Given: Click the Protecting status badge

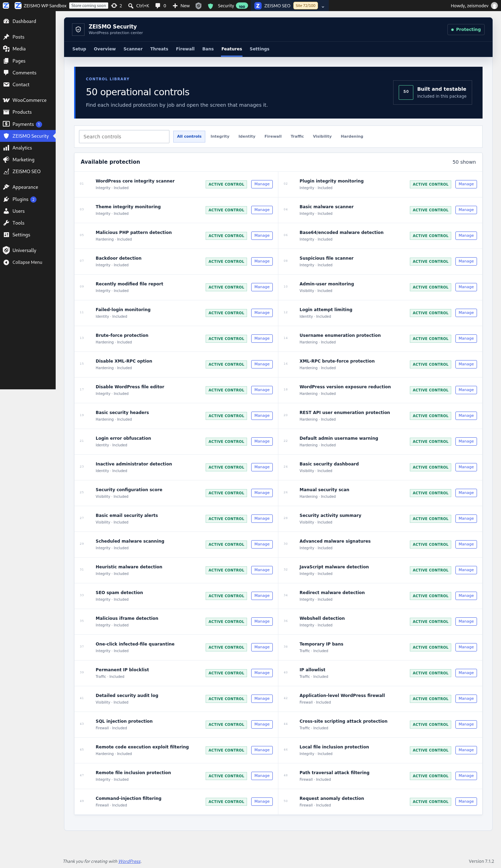Looking at the screenshot, I should [466, 30].
